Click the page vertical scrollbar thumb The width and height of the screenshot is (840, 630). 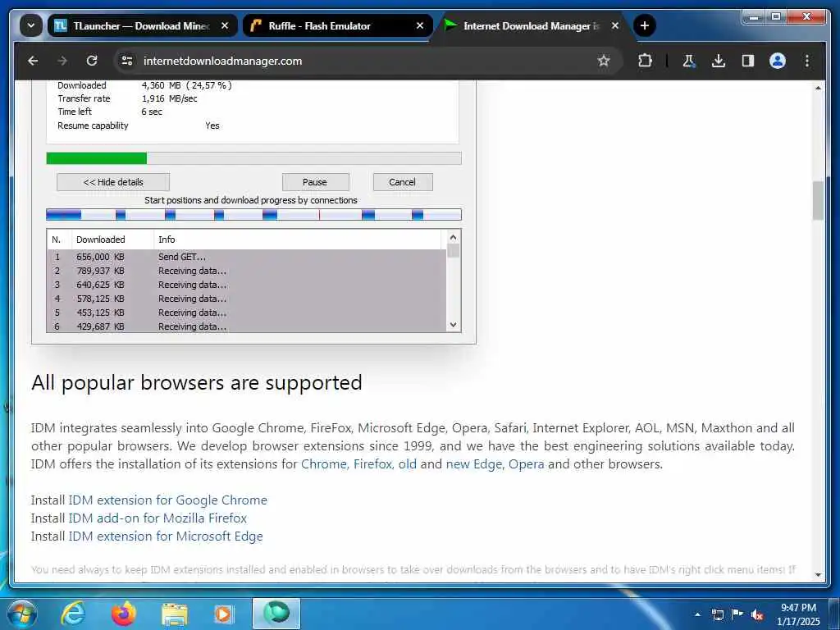tap(818, 201)
